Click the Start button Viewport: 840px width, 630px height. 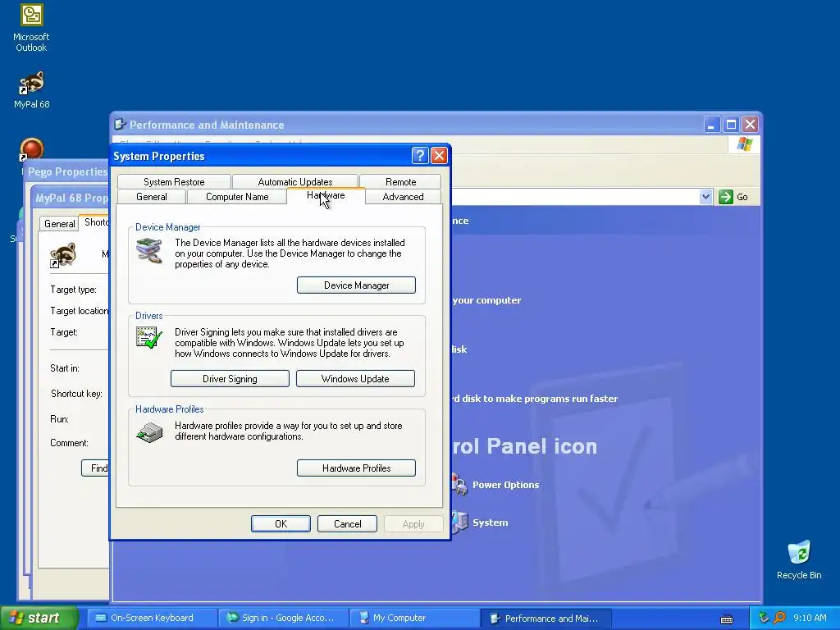point(39,618)
